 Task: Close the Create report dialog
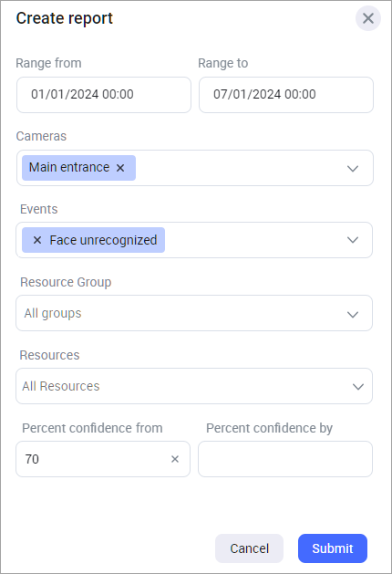tap(368, 18)
